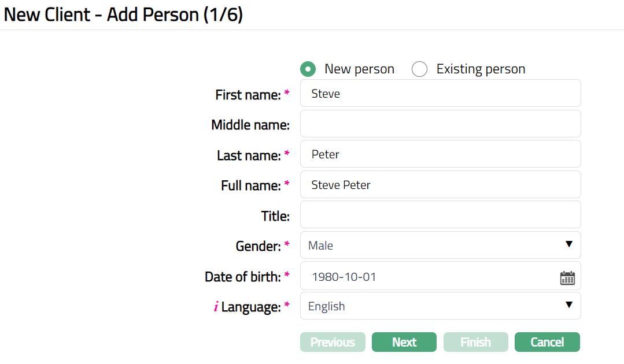Cancel adding the new client
This screenshot has width=624, height=364.
coord(547,342)
